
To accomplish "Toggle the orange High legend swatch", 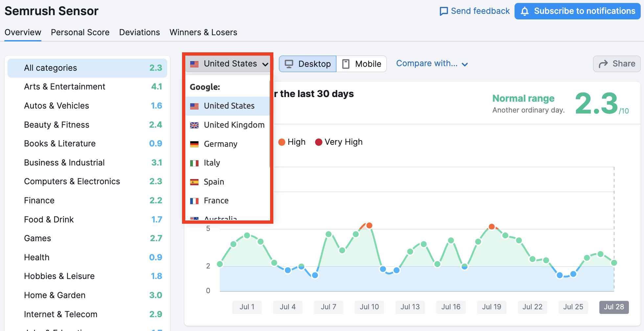I will pyautogui.click(x=282, y=142).
